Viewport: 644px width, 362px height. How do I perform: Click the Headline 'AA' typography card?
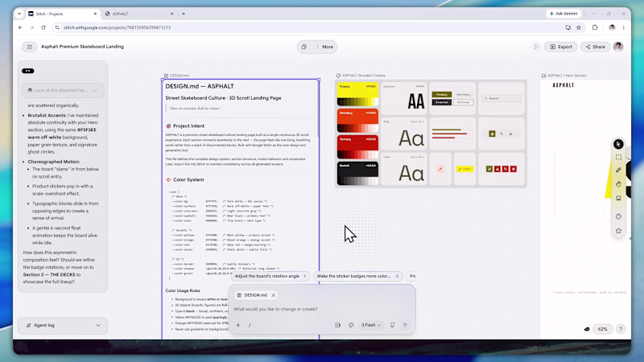point(404,98)
